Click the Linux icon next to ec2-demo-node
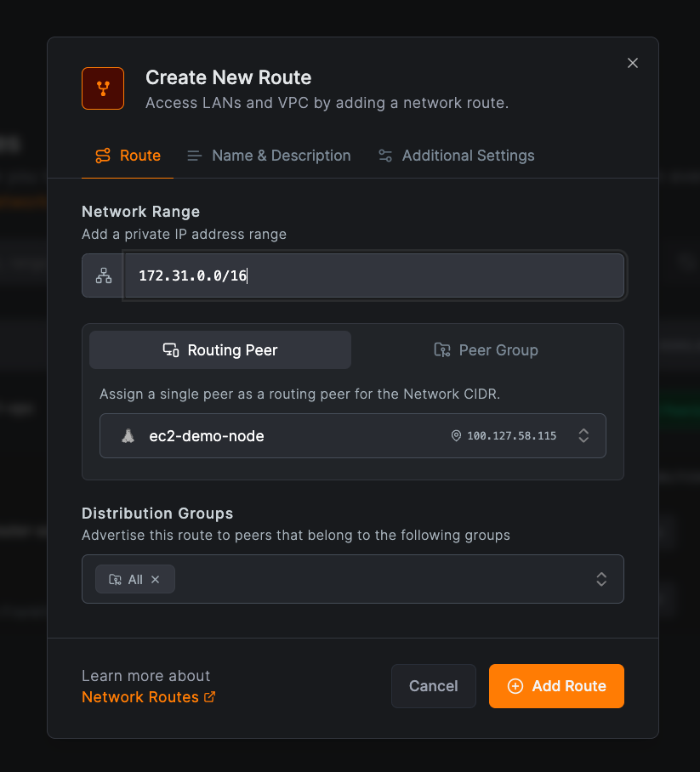The height and width of the screenshot is (772, 700). click(x=128, y=436)
